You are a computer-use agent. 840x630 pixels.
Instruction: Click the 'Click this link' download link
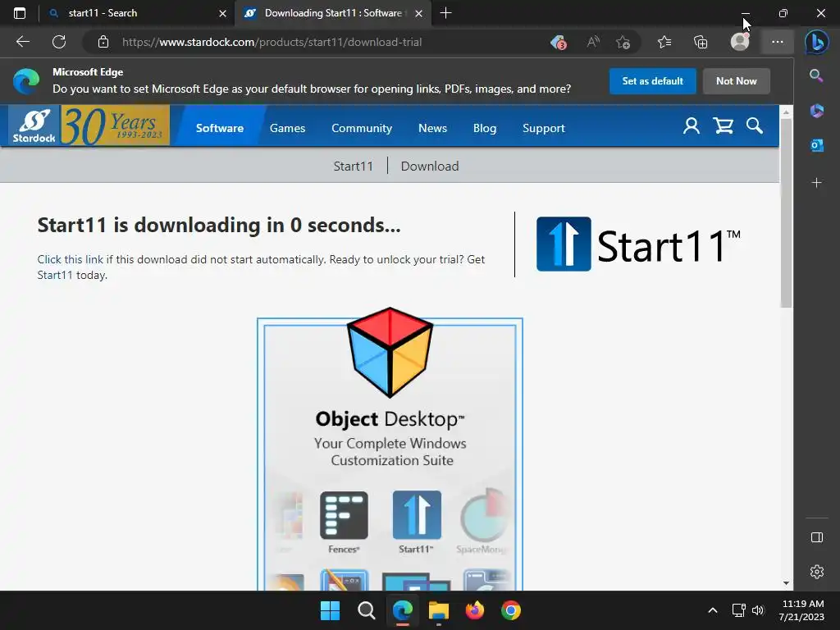pyautogui.click(x=71, y=259)
